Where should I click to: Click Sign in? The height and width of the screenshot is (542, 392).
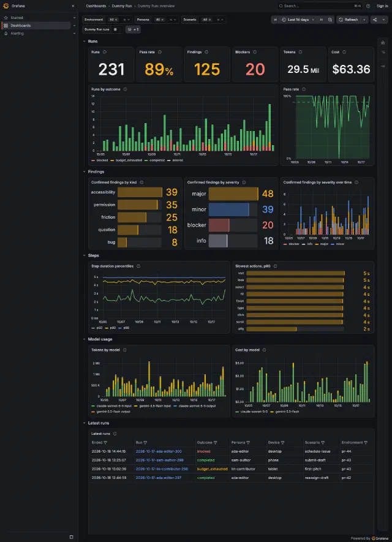pyautogui.click(x=382, y=6)
